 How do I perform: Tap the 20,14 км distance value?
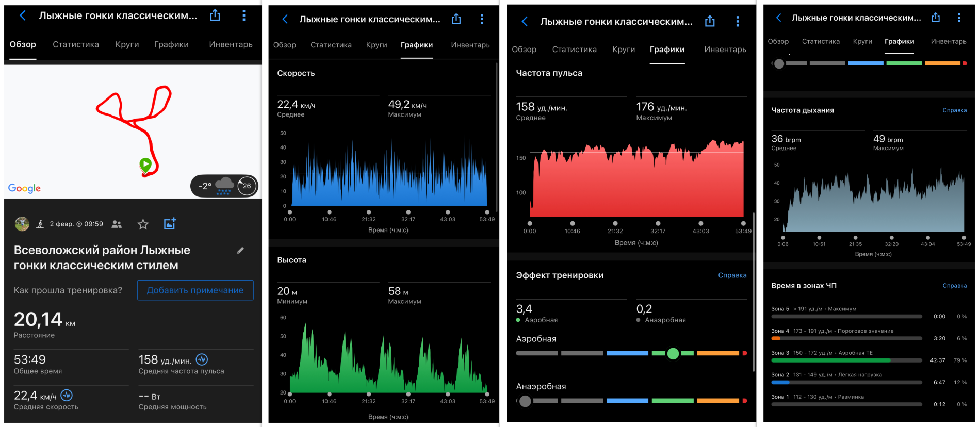[x=44, y=320]
